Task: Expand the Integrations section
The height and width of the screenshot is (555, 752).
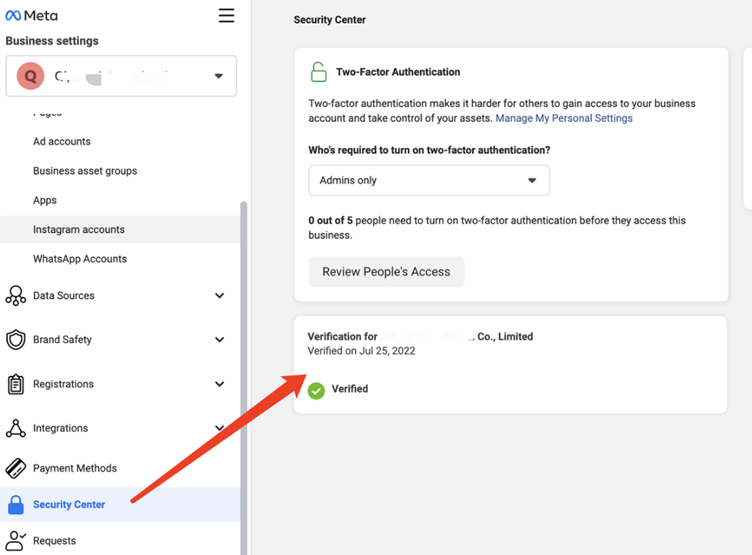Action: 219,428
